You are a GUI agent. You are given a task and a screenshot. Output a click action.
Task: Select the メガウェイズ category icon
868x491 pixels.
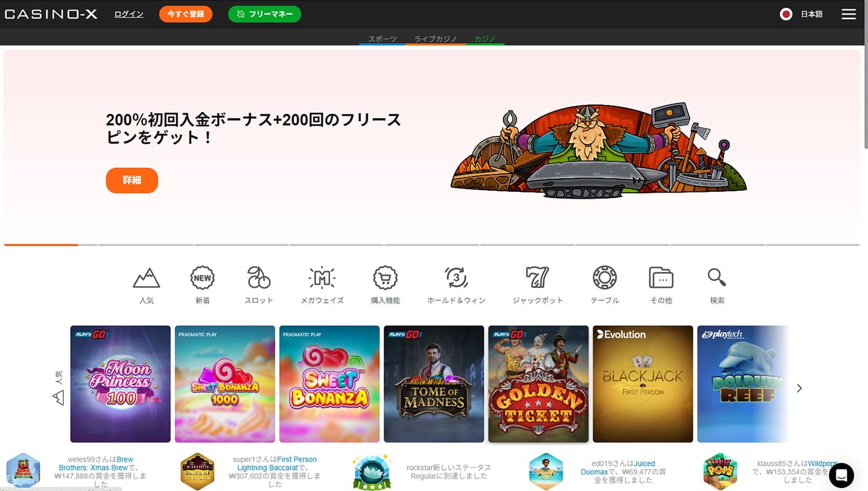[322, 278]
